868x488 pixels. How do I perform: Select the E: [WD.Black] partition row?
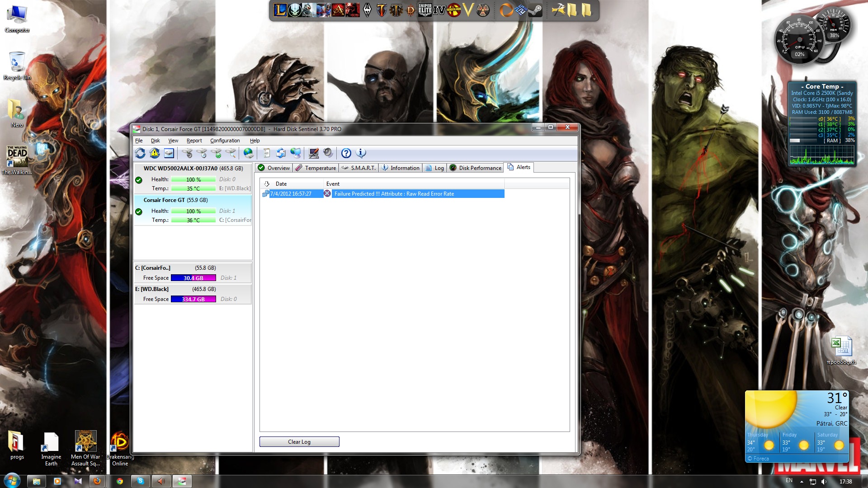pos(193,294)
